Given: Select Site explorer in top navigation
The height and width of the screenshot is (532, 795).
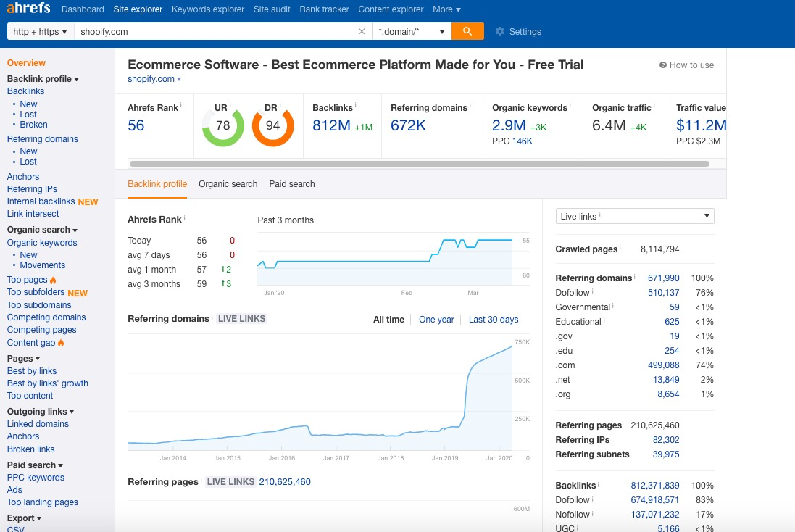Looking at the screenshot, I should click(x=138, y=9).
